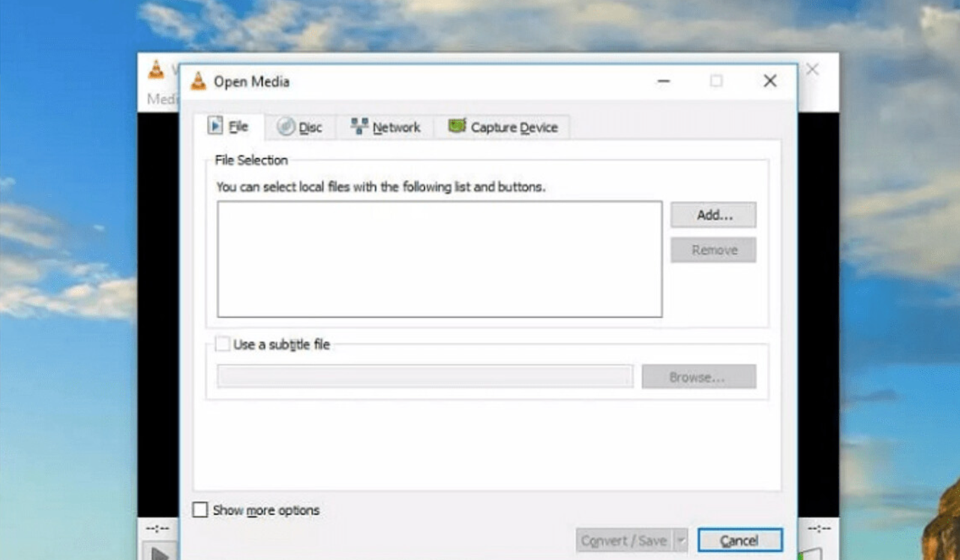Click the File tab play-file icon

pos(215,126)
